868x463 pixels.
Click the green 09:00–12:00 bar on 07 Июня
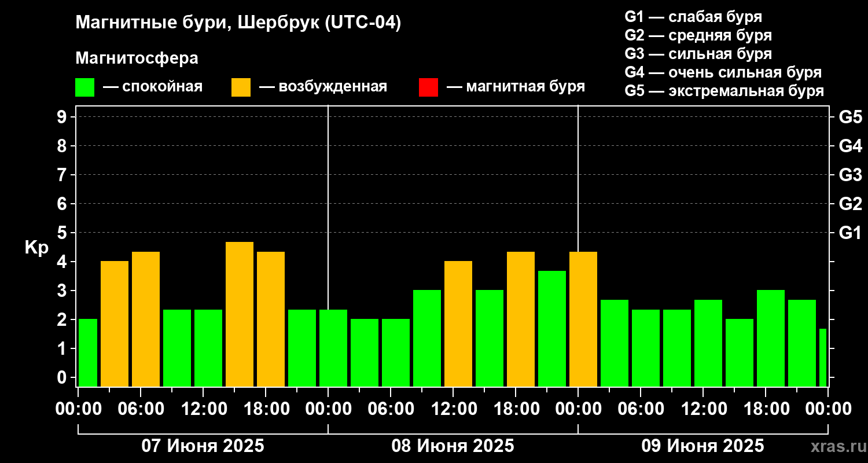[177, 348]
